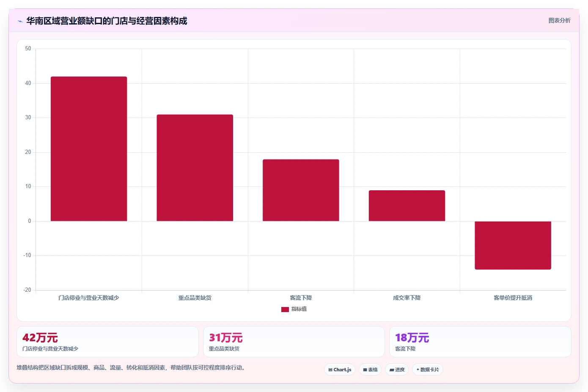Open the 18万元 summary card

(480, 342)
